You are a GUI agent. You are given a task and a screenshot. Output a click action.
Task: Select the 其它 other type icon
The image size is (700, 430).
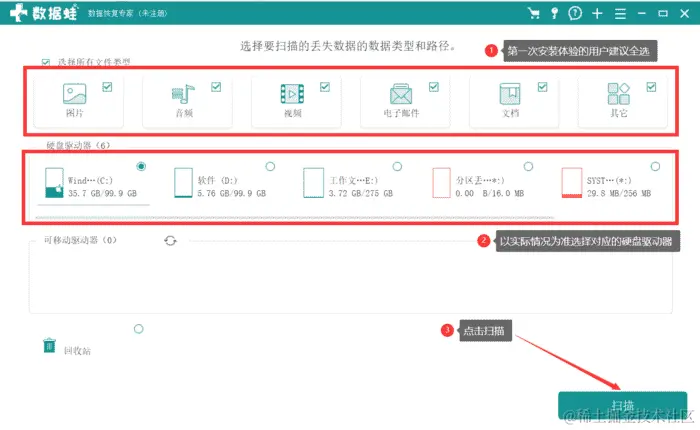tap(619, 94)
